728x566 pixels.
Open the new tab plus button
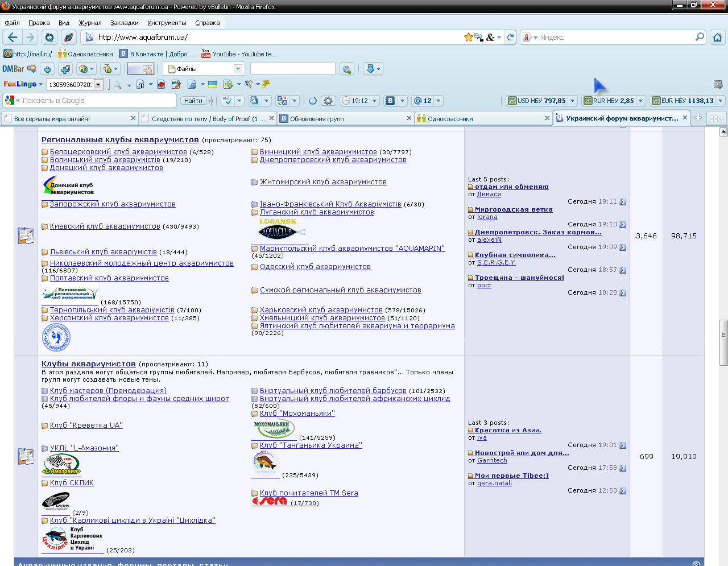pyautogui.click(x=698, y=118)
